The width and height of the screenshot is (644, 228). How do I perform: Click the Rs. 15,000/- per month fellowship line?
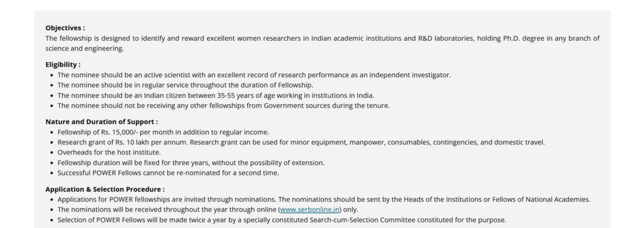coord(164,133)
